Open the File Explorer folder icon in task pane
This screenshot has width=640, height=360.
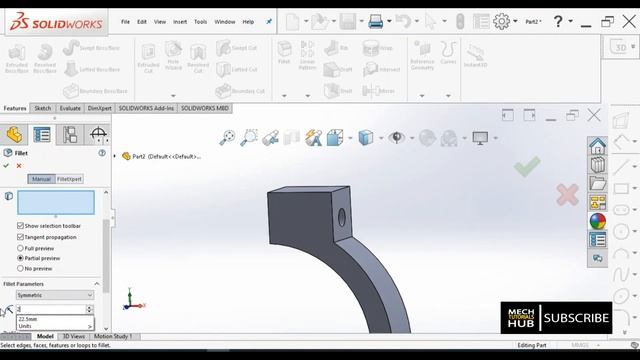598,184
